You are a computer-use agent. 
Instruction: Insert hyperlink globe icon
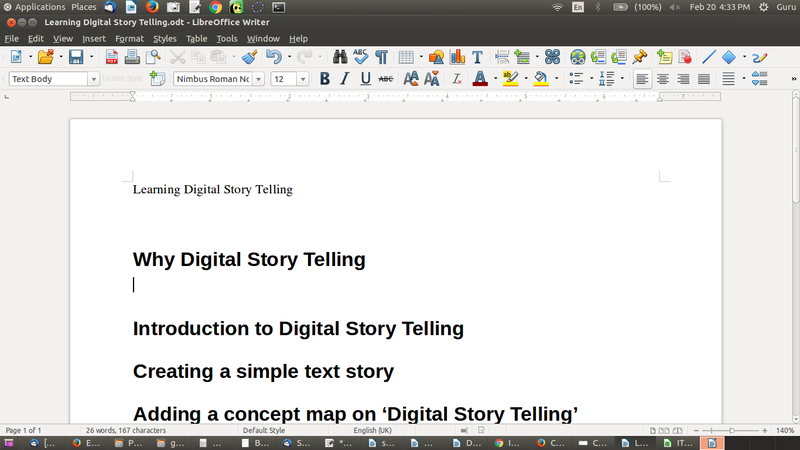tap(578, 57)
